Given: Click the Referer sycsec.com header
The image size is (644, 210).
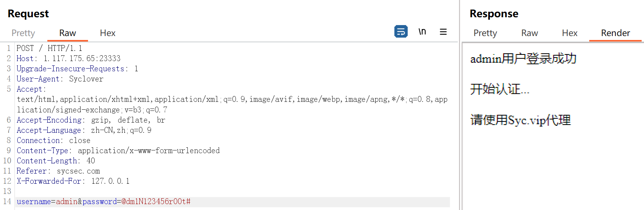Looking at the screenshot, I should [x=58, y=171].
